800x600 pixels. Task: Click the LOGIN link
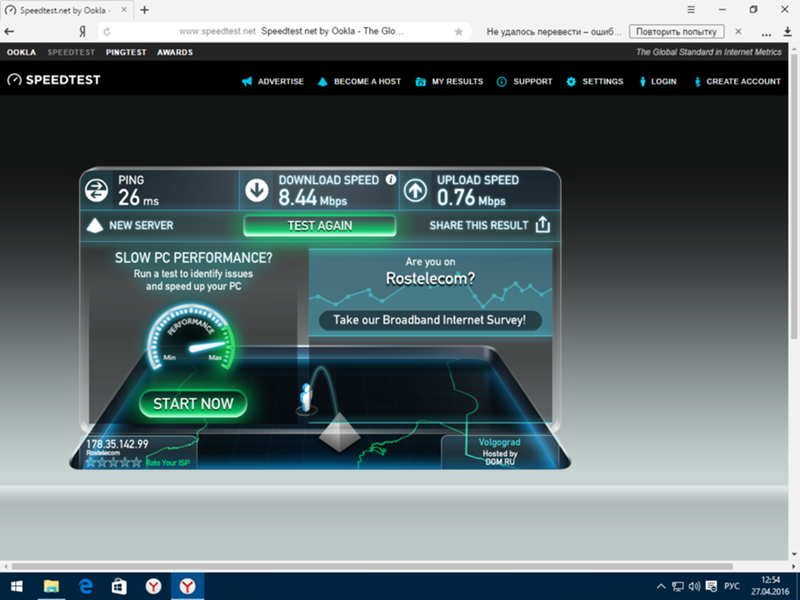click(x=663, y=82)
